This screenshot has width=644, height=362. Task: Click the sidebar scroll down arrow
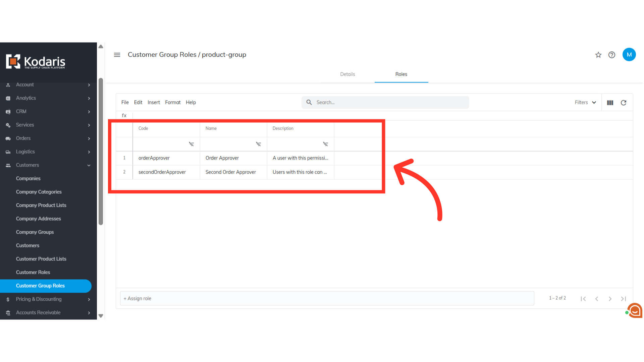(x=101, y=316)
